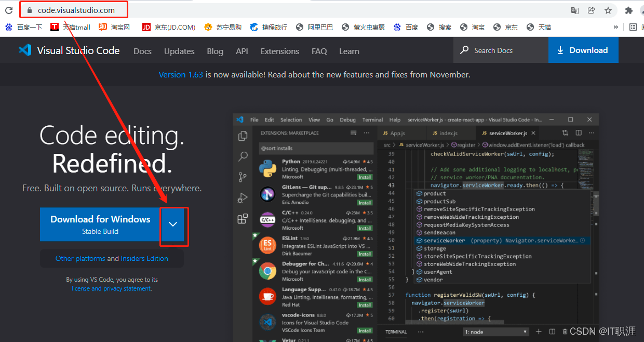Click Source Control icon in activity bar
This screenshot has width=644, height=342.
tap(243, 177)
